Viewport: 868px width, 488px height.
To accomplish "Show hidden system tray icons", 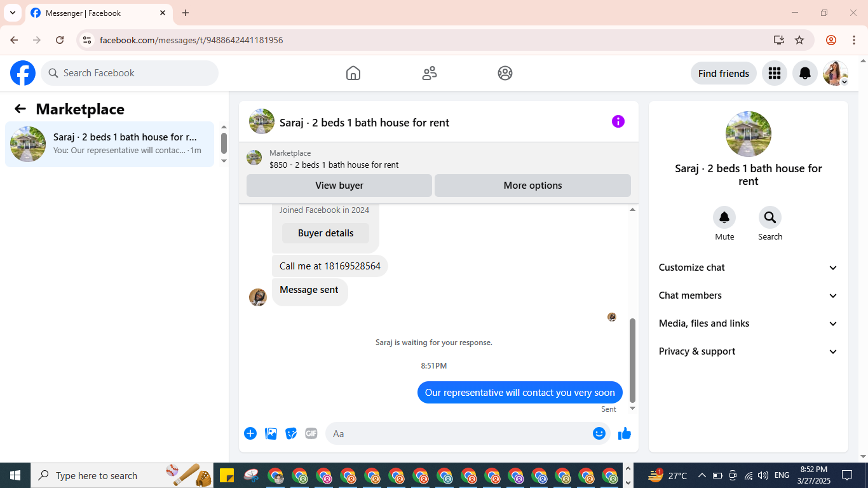I will click(x=702, y=475).
